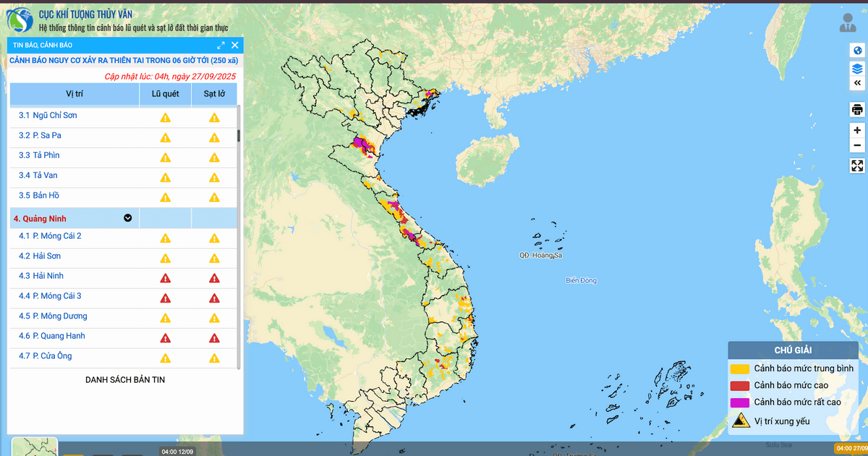Viewport: 868px width, 456px height.
Task: Click flash flood warning icon for Tả Van
Action: 166,177
